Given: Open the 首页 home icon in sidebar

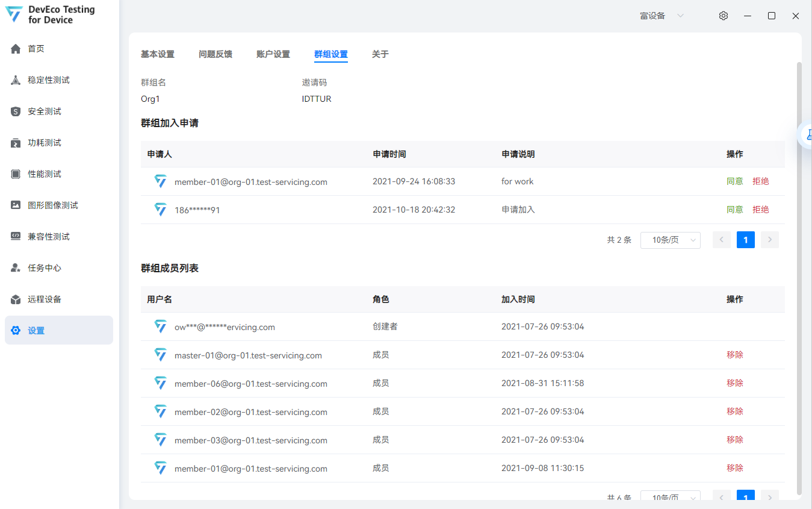Looking at the screenshot, I should pos(16,49).
